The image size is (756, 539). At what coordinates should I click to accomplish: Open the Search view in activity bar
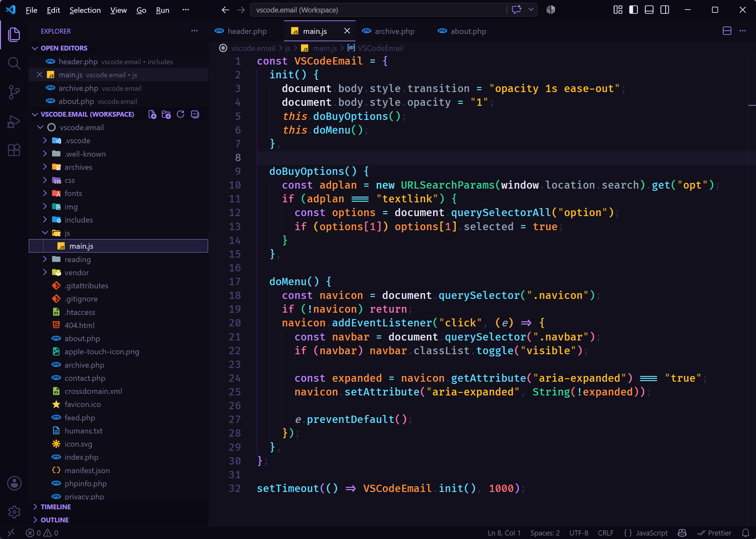click(14, 63)
